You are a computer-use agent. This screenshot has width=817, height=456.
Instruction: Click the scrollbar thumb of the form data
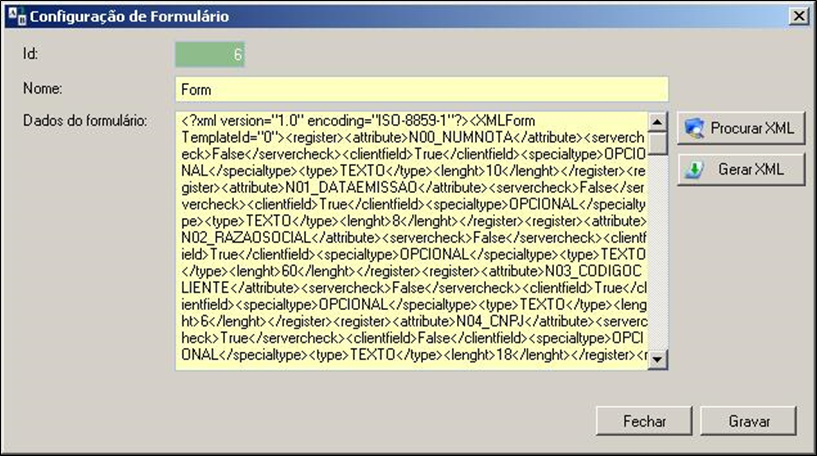click(658, 144)
